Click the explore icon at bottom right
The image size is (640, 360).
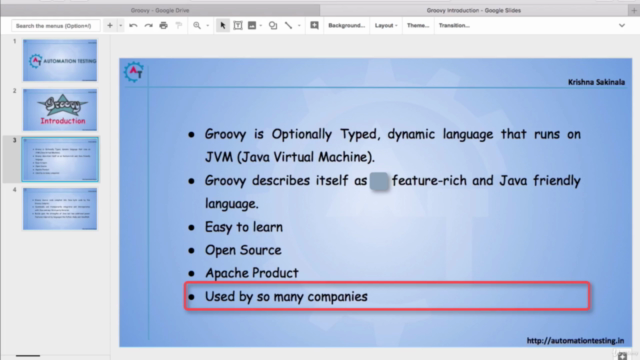coord(622,356)
